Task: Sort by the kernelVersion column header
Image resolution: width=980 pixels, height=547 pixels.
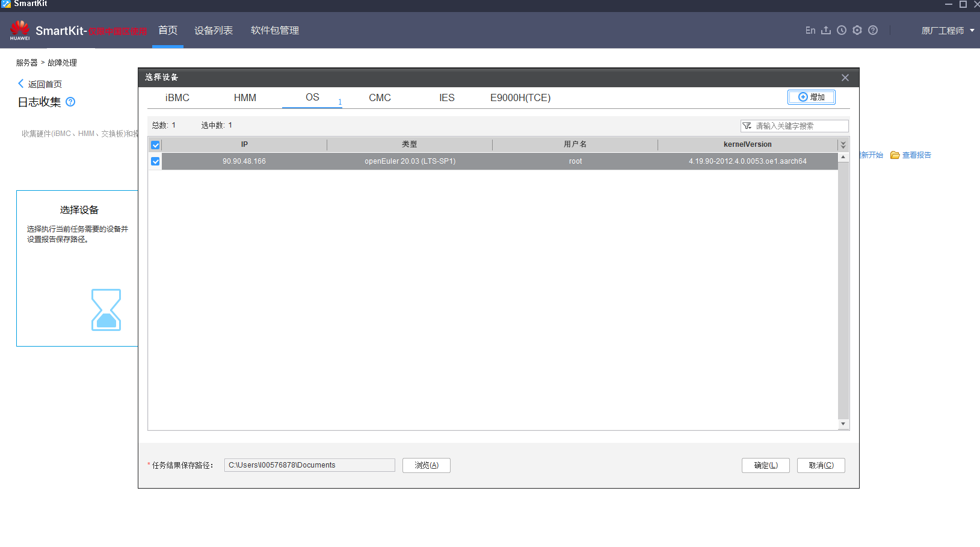Action: coord(748,144)
